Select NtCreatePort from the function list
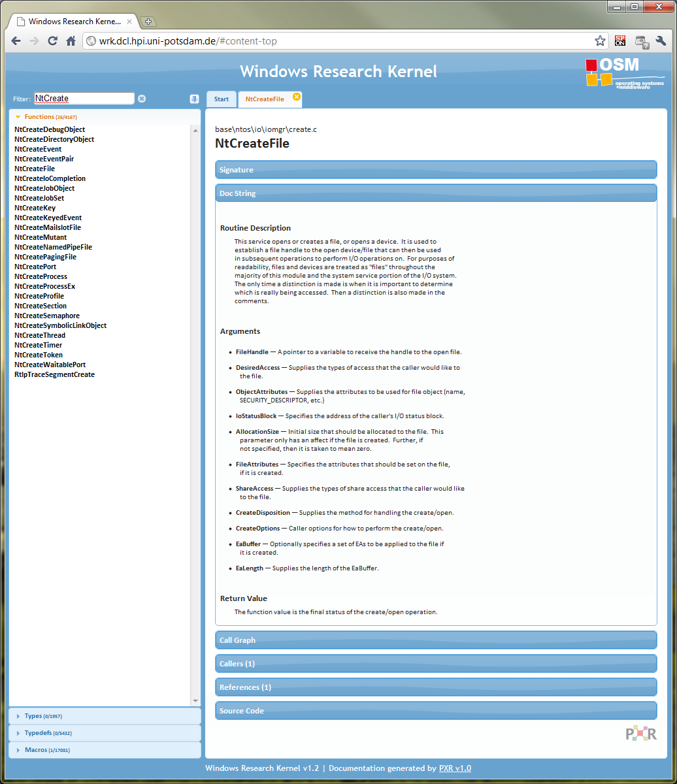Screen dimensions: 677x784 pyautogui.click(x=35, y=267)
